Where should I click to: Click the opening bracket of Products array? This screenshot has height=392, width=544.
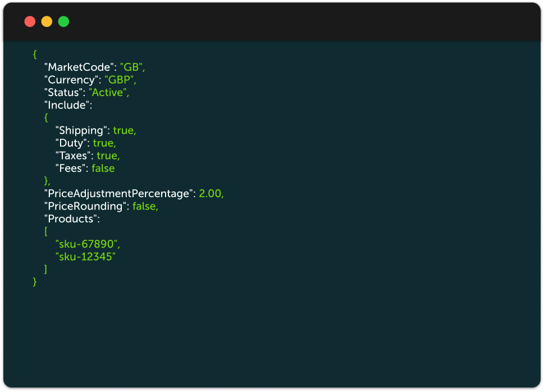46,231
